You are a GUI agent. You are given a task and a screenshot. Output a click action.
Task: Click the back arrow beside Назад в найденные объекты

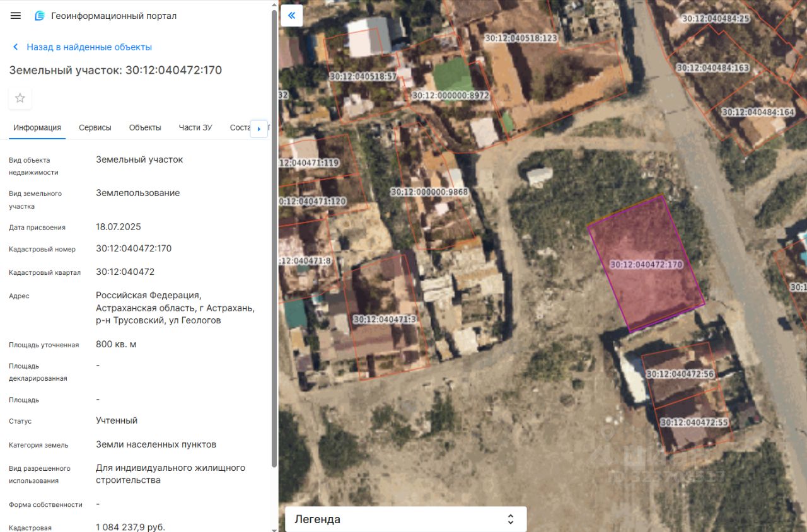(15, 47)
